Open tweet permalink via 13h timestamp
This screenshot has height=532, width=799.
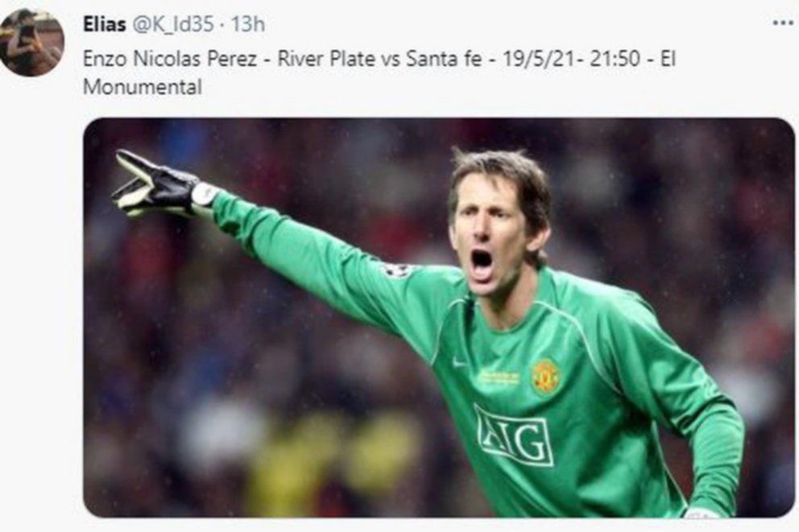click(x=248, y=24)
